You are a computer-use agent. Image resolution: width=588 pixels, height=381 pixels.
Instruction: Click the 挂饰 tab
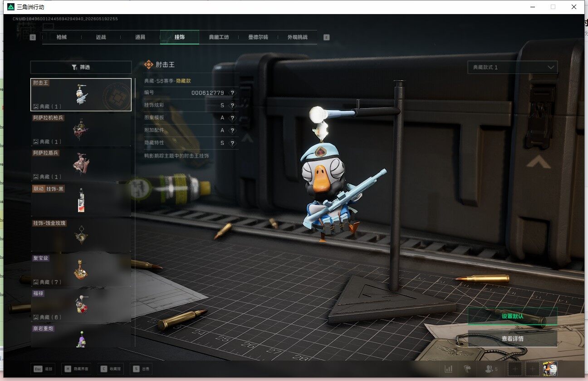coord(180,37)
